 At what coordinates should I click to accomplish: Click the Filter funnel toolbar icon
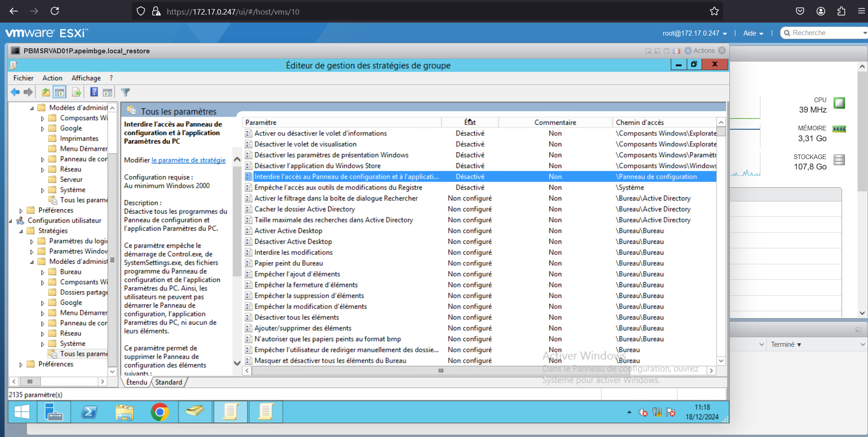click(x=125, y=93)
